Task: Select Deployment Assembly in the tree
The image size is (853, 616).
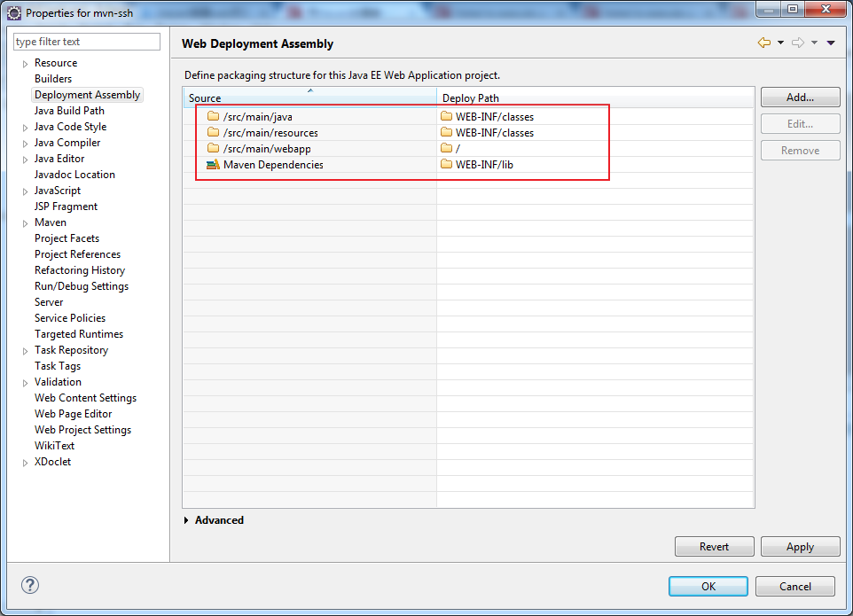Action: (x=87, y=95)
